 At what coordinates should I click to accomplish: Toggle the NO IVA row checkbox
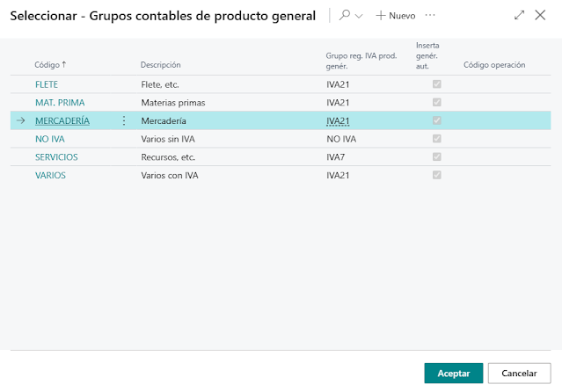(x=436, y=139)
